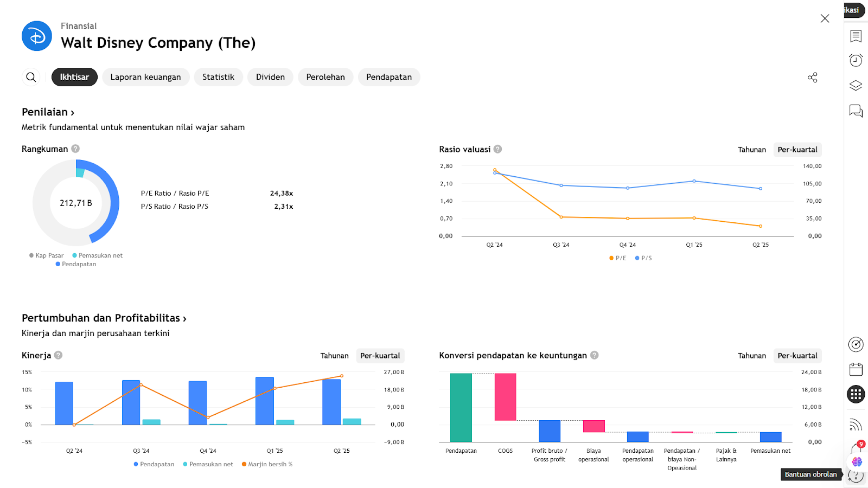The image size is (868, 488).
Task: Toggle the P/E legend series
Action: tap(618, 258)
